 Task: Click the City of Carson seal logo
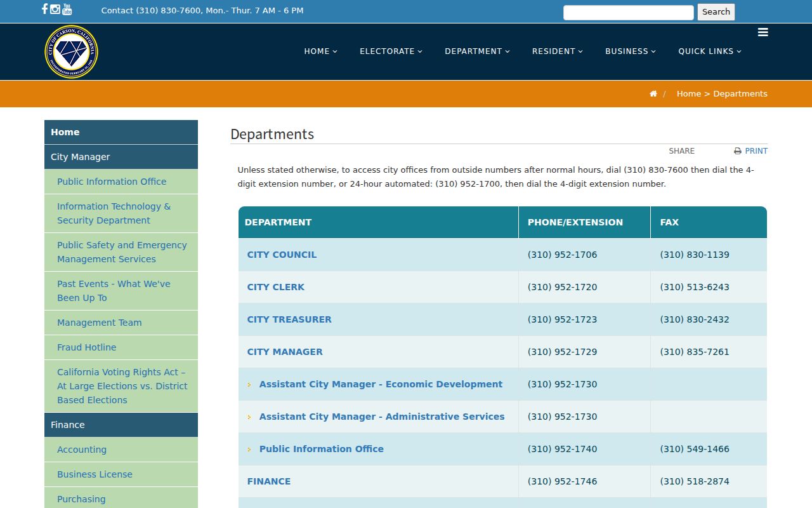click(72, 51)
